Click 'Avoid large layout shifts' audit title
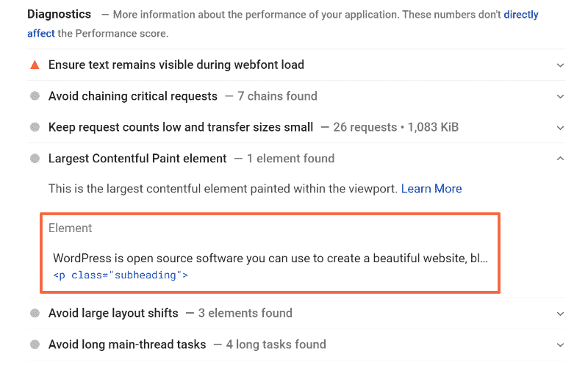Viewport: 588px width, 368px height. tap(113, 314)
